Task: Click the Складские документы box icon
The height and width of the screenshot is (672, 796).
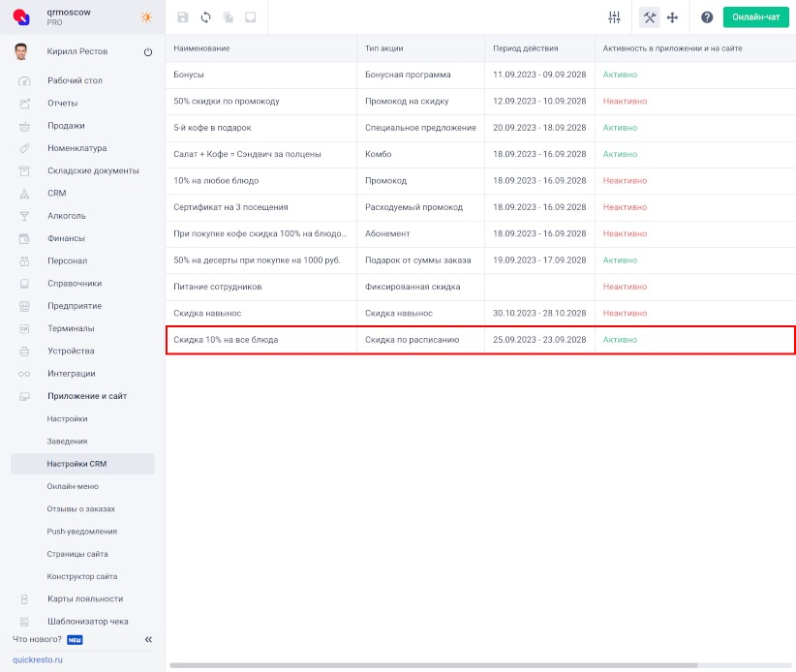Action: coord(24,171)
